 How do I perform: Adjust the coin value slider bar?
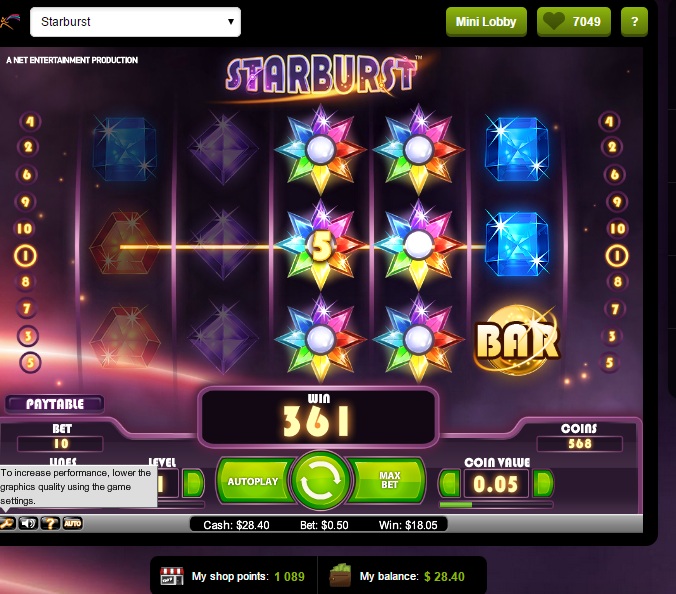(x=496, y=504)
